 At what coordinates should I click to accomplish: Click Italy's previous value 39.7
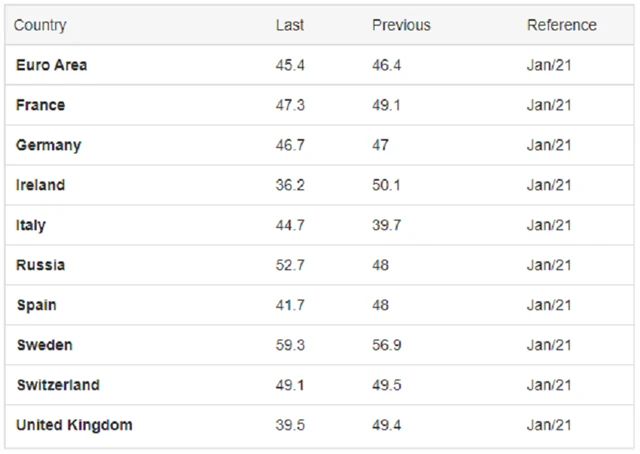[x=386, y=225]
